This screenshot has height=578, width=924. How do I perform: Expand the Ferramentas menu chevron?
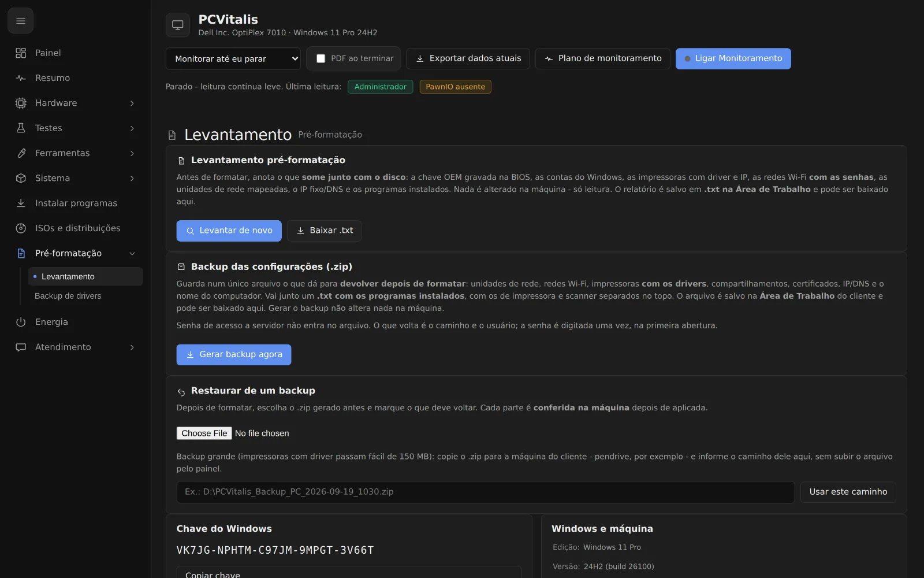pyautogui.click(x=132, y=153)
